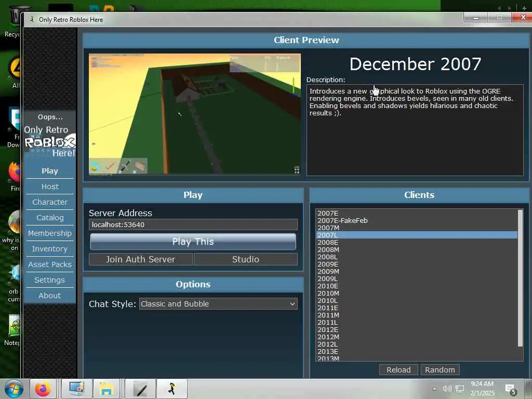Open the Character menu item
This screenshot has height=399, width=532.
(50, 202)
